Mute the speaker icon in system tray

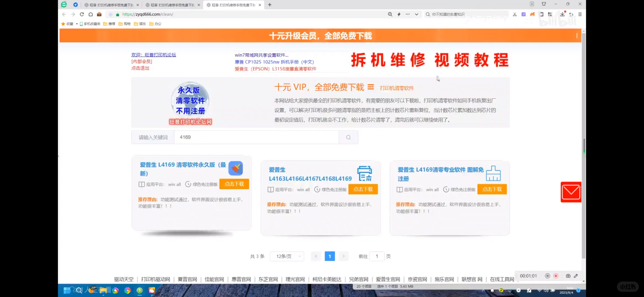click(546, 291)
